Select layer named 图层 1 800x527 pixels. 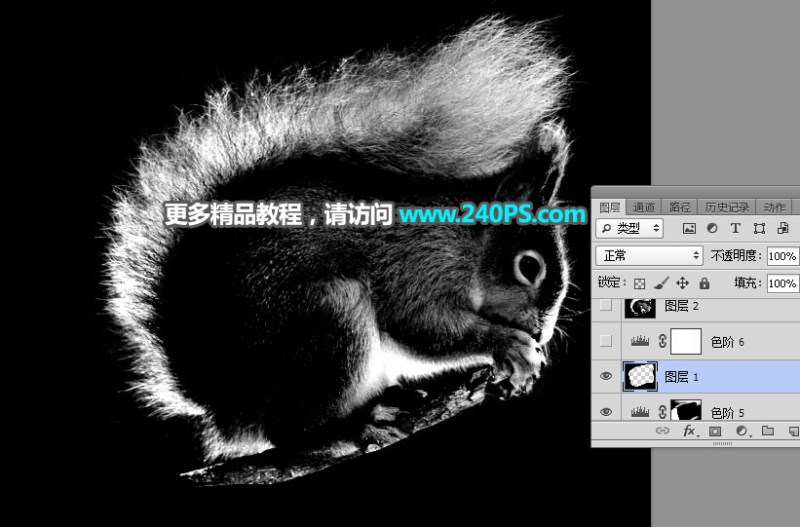tap(682, 377)
